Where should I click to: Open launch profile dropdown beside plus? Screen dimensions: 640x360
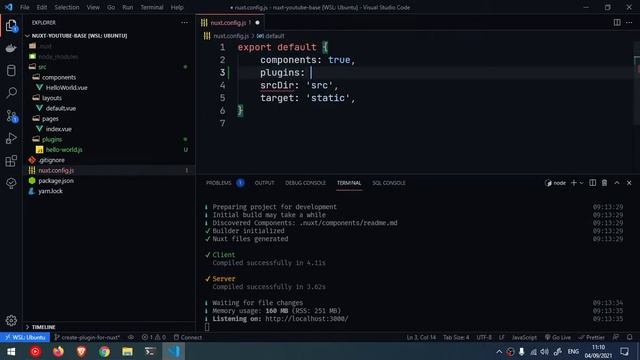(x=582, y=183)
